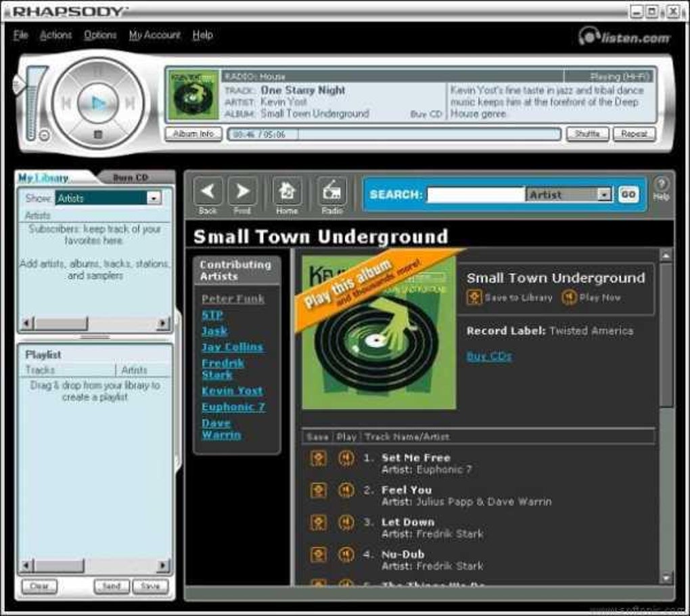The image size is (690, 616).
Task: Go Back with the left arrow icon
Action: coord(207,191)
